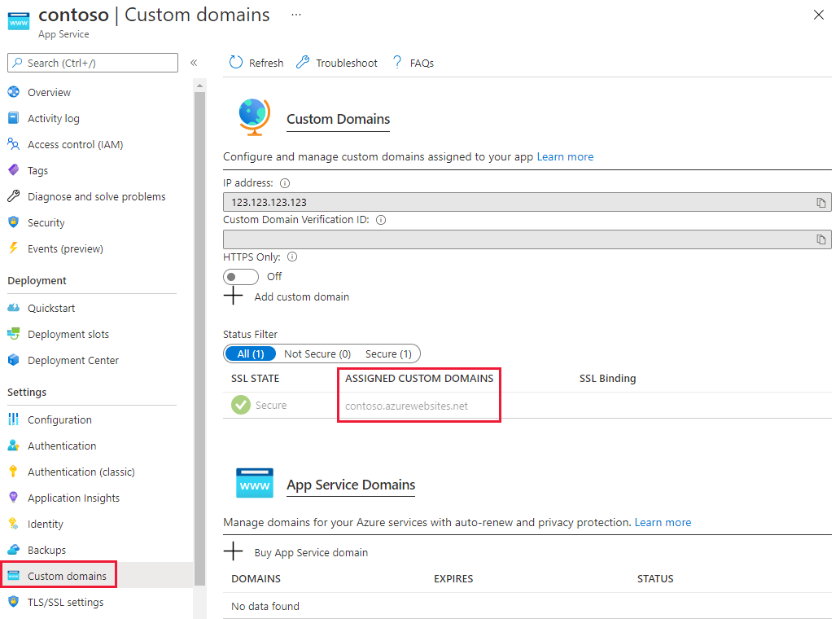
Task: Click the plus icon for Buy App Service domain
Action: pyautogui.click(x=234, y=552)
